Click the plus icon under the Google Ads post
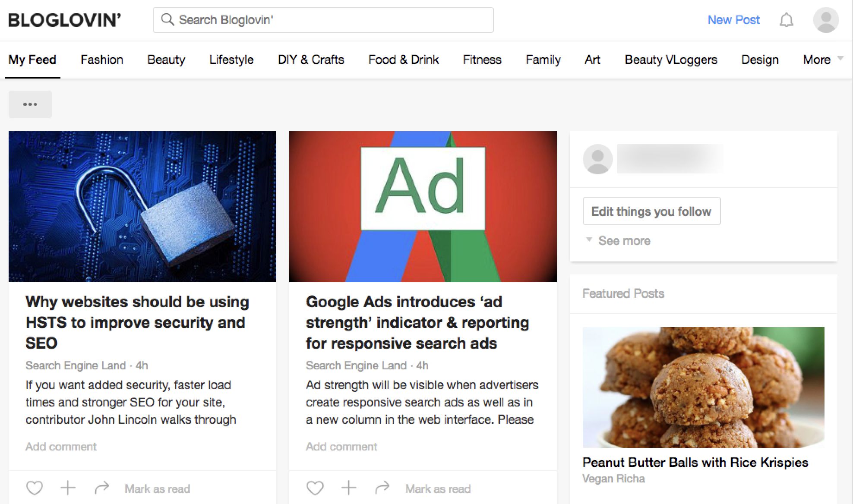This screenshot has height=504, width=853. tap(348, 488)
